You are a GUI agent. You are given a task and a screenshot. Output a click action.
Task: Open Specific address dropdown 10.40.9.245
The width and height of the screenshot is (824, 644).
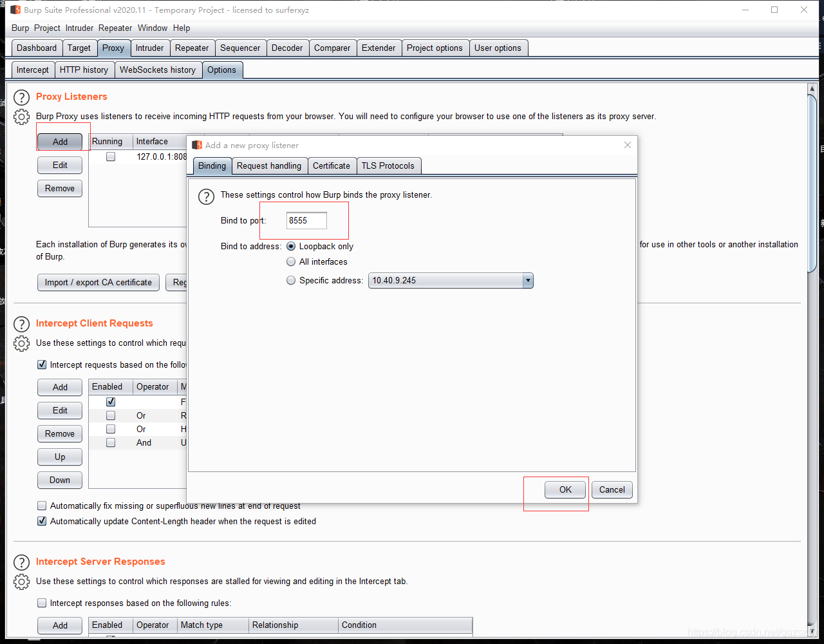click(451, 280)
